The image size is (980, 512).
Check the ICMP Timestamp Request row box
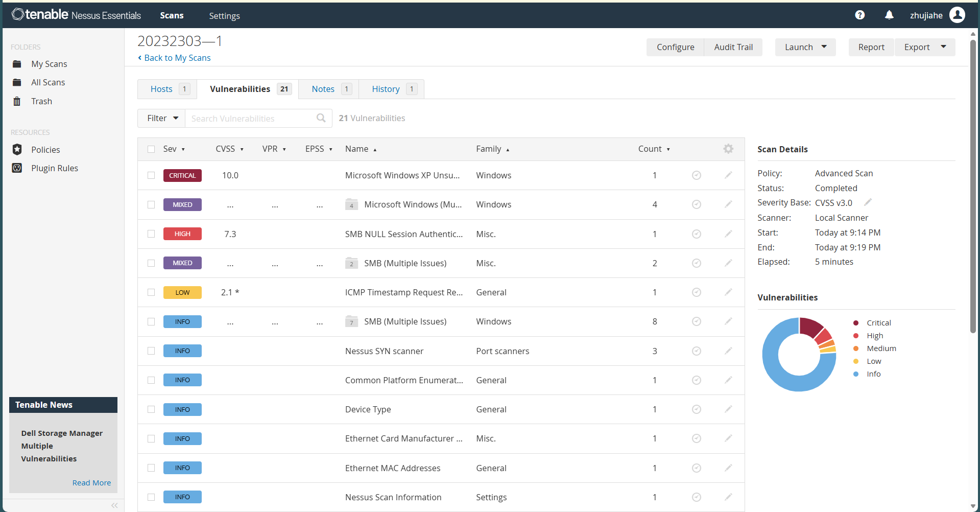[x=151, y=292]
